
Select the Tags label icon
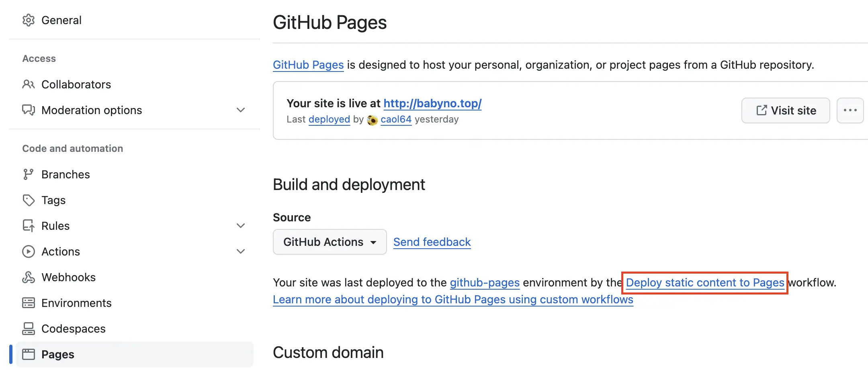pyautogui.click(x=29, y=200)
